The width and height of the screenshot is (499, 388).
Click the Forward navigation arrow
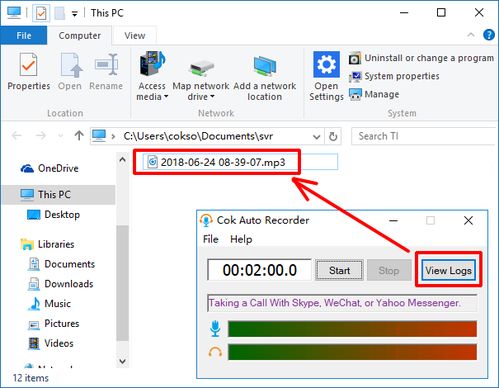point(41,136)
